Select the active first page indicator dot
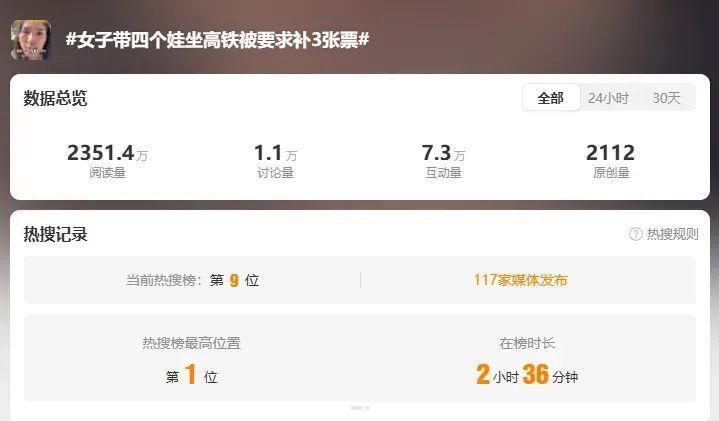719x421 pixels. (x=356, y=408)
